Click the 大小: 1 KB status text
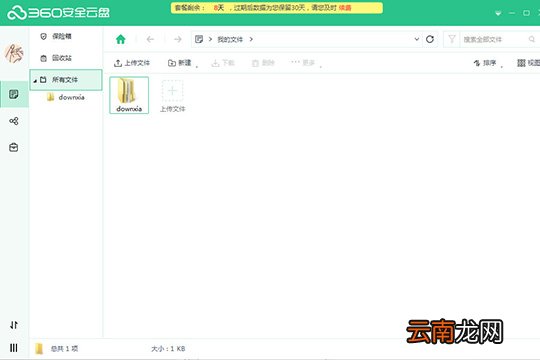 (168, 349)
